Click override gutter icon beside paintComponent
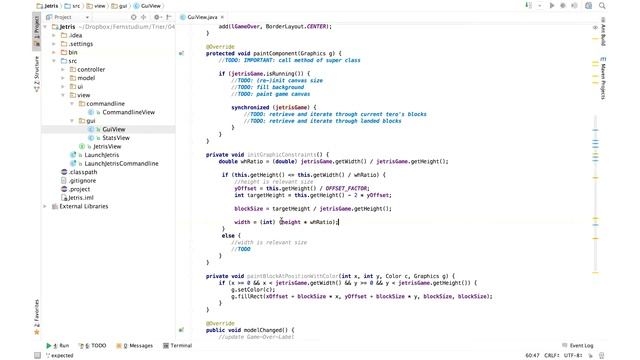640x360 pixels. click(x=181, y=53)
